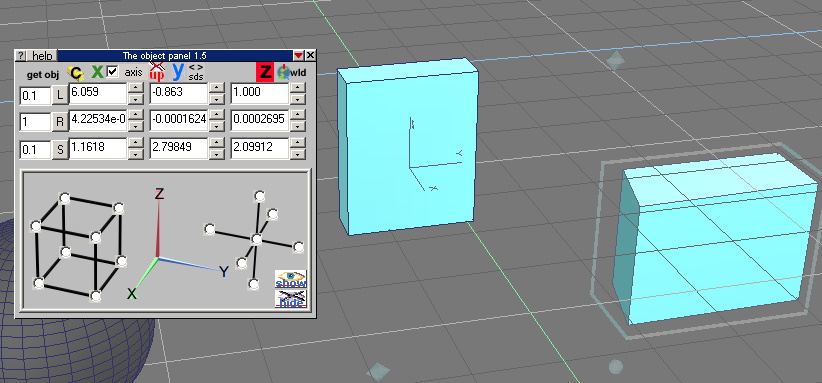This screenshot has height=383, width=822.
Task: Click the question mark button
Action: pos(20,56)
